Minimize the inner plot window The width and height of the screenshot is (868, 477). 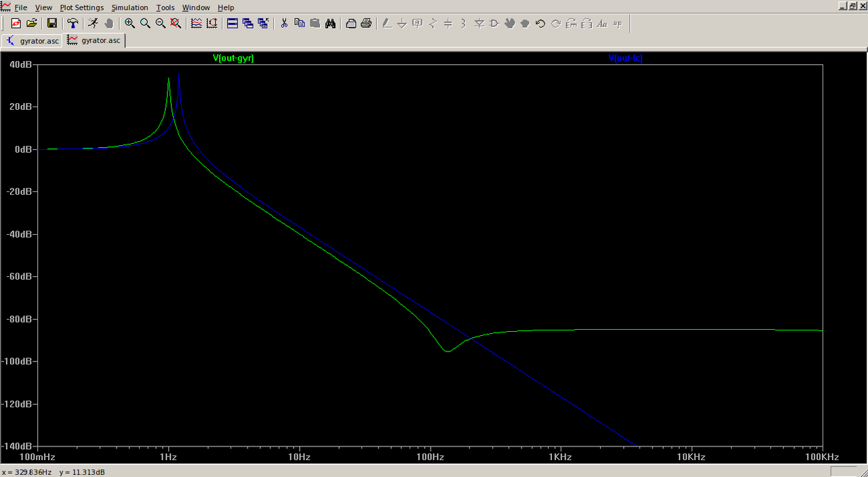842,6
